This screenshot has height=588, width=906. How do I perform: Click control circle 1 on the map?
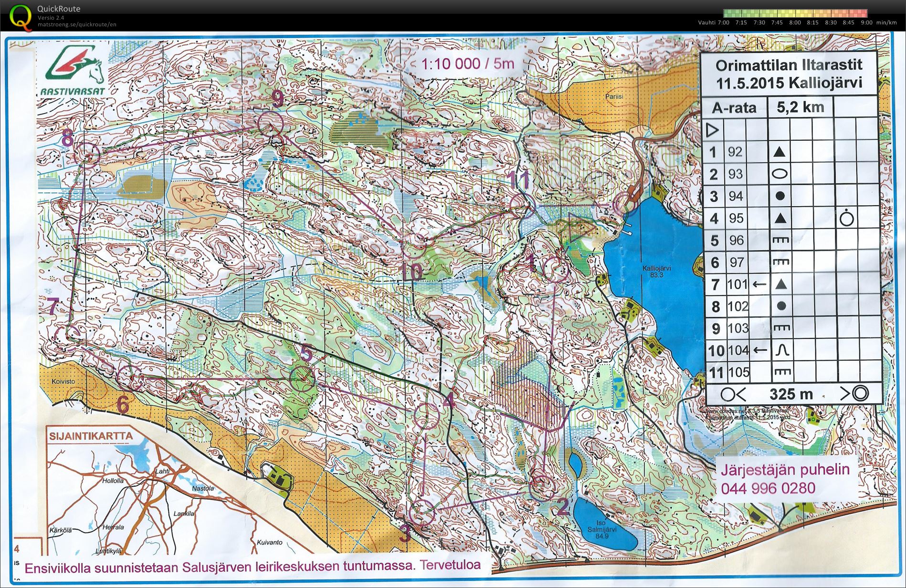[556, 269]
